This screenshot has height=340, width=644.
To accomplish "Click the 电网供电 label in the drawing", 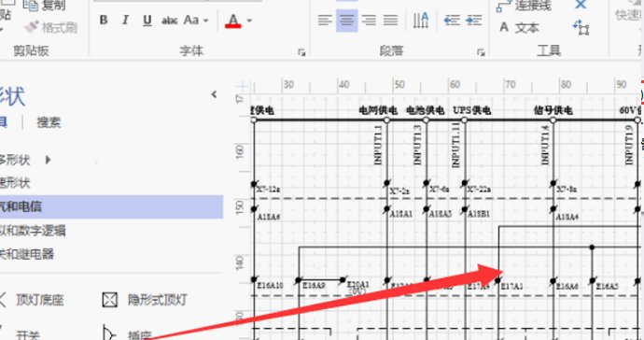I will pyautogui.click(x=378, y=110).
